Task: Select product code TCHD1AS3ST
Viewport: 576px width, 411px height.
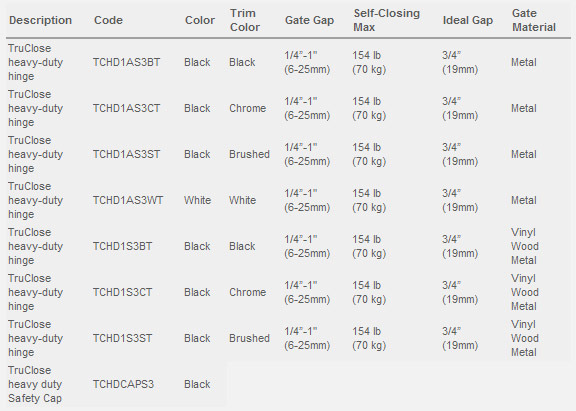Action: tap(126, 154)
